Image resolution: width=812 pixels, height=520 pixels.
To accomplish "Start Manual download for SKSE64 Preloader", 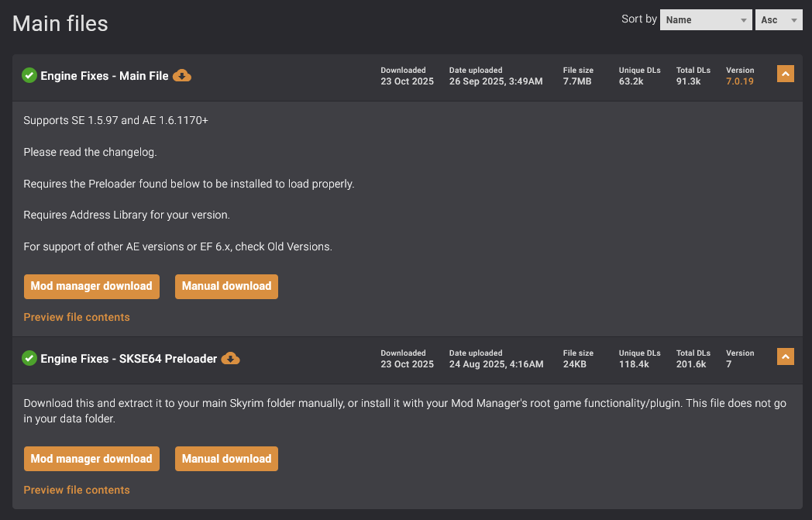I will pyautogui.click(x=226, y=459).
